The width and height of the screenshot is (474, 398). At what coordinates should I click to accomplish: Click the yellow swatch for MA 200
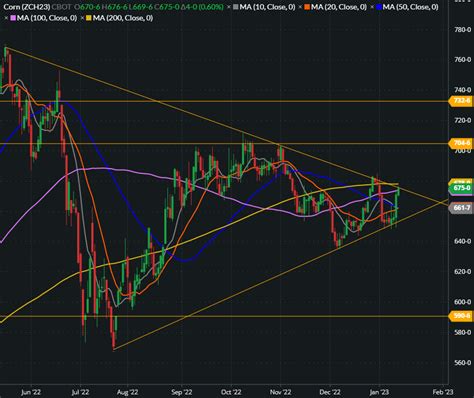89,18
